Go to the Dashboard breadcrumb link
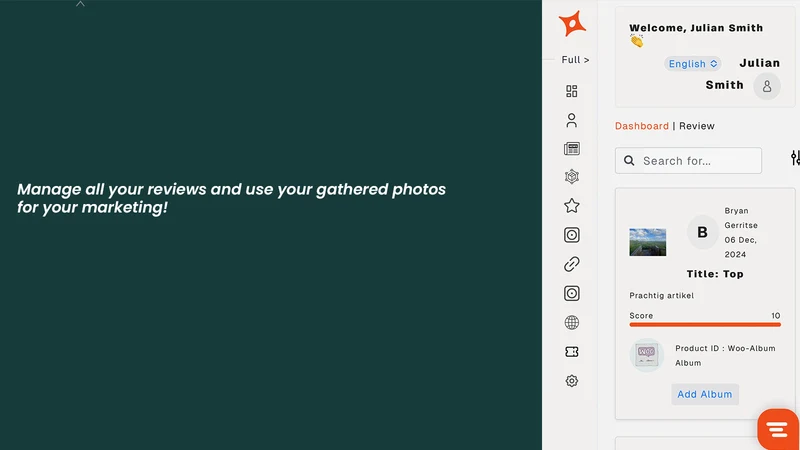The image size is (800, 450). pos(641,126)
